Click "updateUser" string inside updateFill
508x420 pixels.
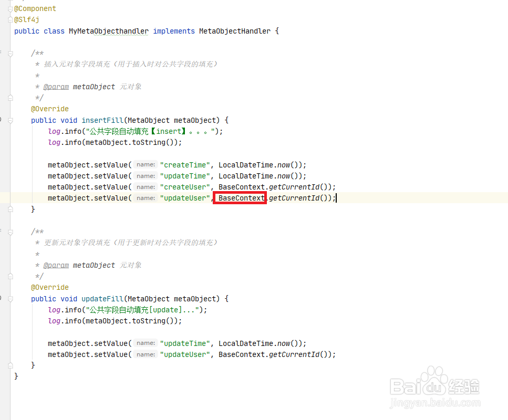pos(185,354)
